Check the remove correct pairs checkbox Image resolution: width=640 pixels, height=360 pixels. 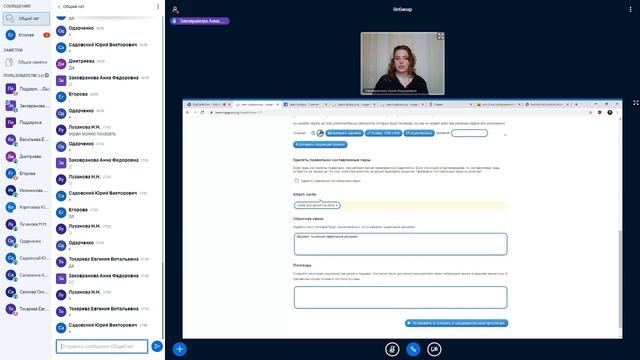coord(296,180)
